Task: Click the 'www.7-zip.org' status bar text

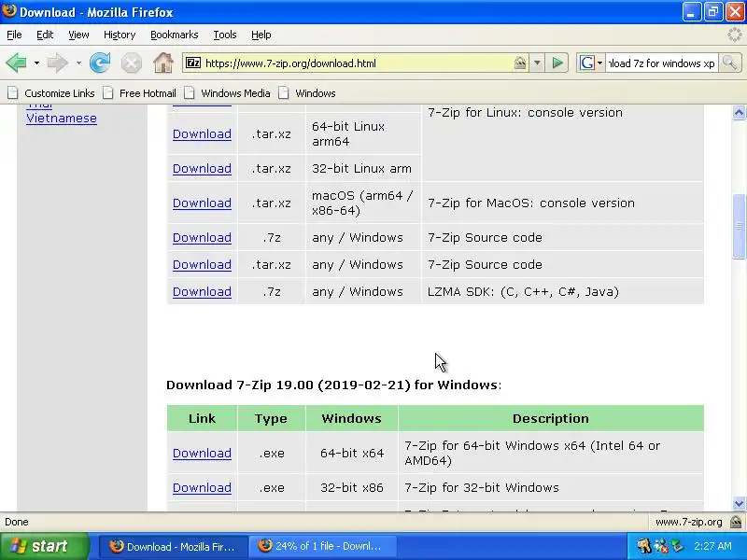Action: pos(689,522)
